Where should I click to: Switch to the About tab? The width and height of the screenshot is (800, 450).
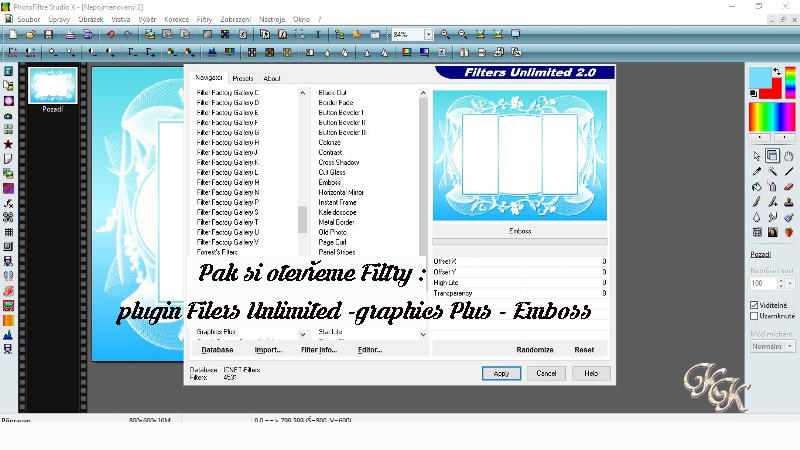(x=271, y=79)
